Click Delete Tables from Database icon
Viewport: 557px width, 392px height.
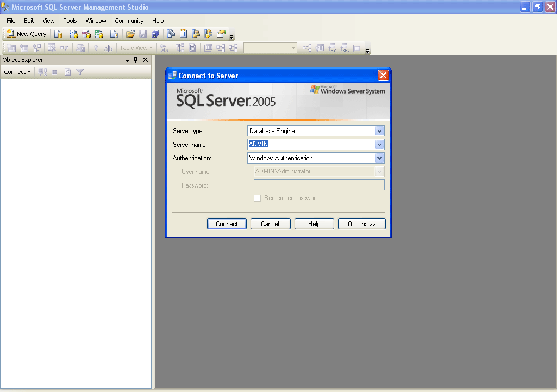(52, 48)
